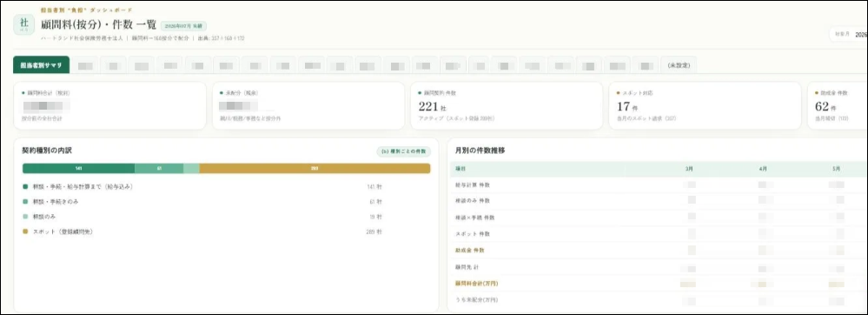The image size is (868, 315).
Task: Click the 2026年07月 未締 status badge
Action: tap(184, 25)
